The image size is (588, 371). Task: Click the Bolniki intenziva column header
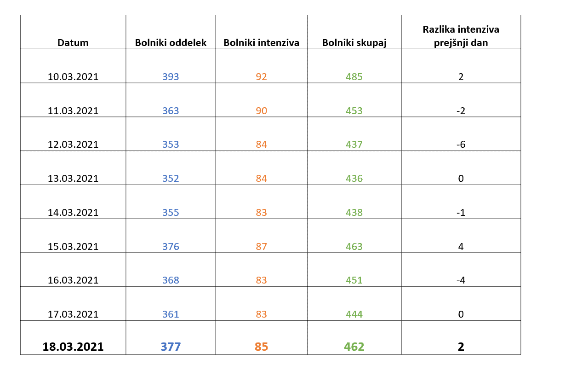[261, 43]
